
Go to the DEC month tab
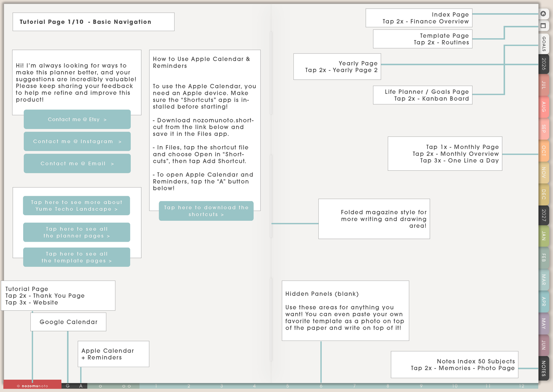544,194
